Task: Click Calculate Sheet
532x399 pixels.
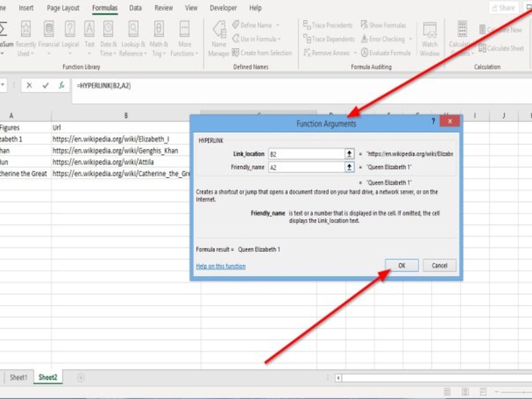Action: 502,49
